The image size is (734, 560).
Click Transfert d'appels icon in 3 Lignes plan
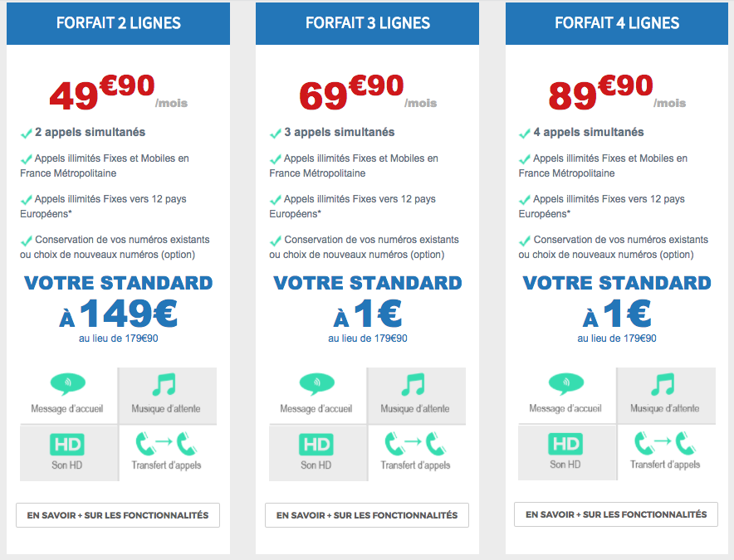point(415,444)
